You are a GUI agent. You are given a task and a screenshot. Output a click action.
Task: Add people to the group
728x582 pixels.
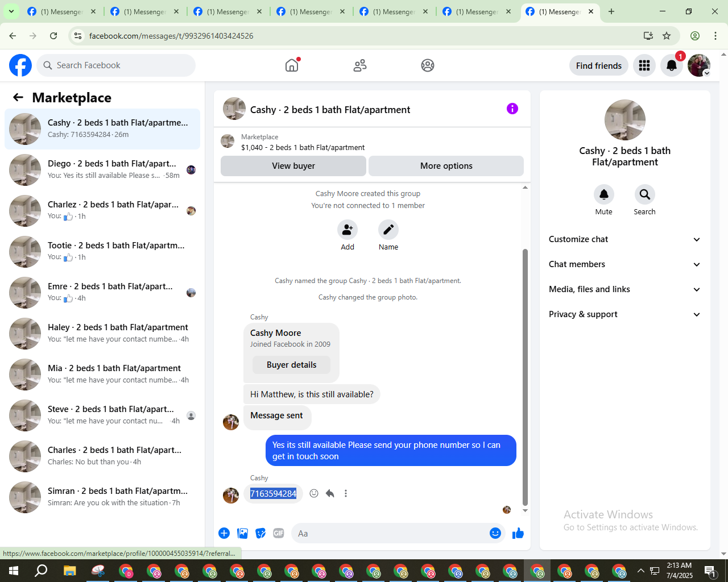(x=348, y=230)
